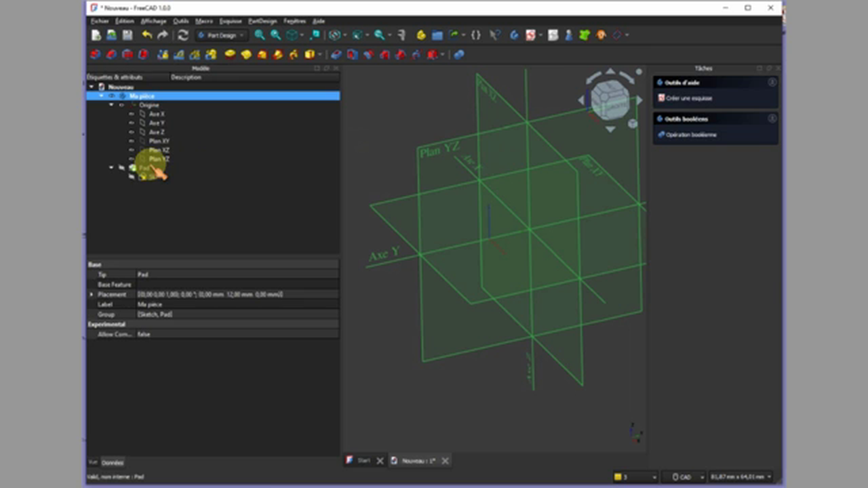
Task: Click the Refresh/recompute document icon
Action: (x=183, y=35)
